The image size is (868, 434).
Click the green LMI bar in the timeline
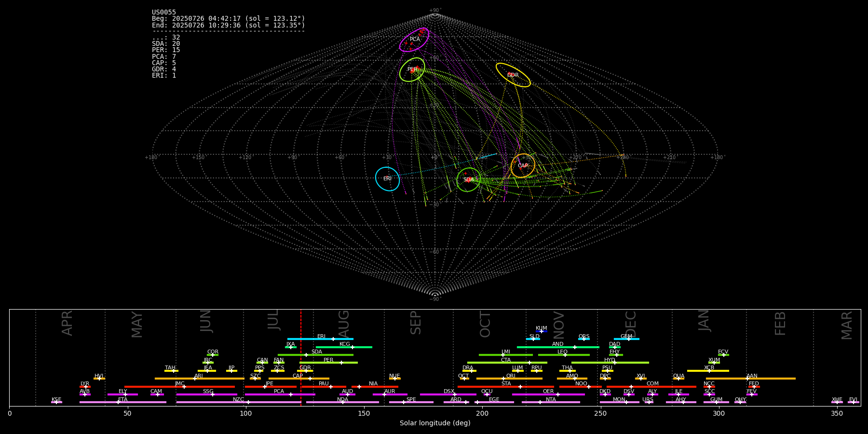(x=506, y=355)
